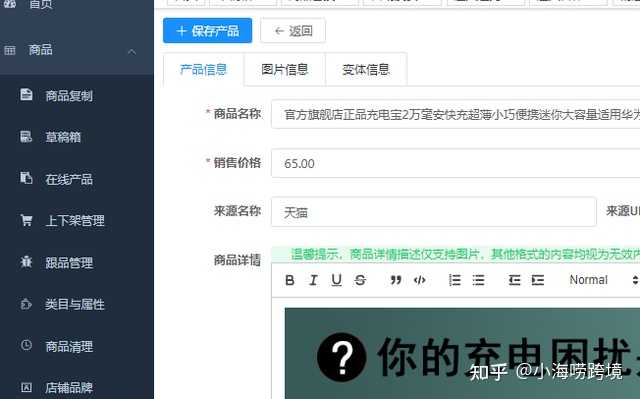This screenshot has width=640, height=399.
Task: Open 类目与属性 page
Action: [x=75, y=304]
